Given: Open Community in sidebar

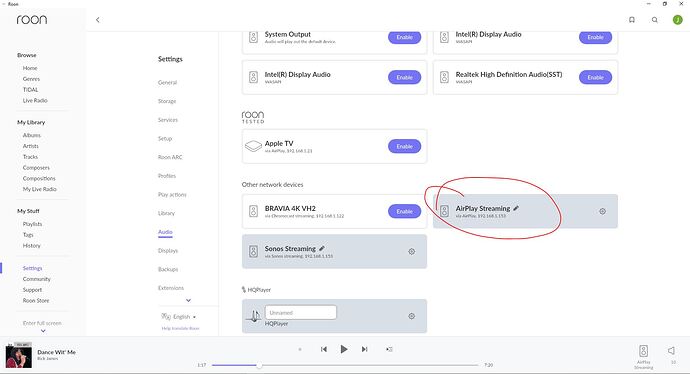Looking at the screenshot, I should [x=37, y=279].
